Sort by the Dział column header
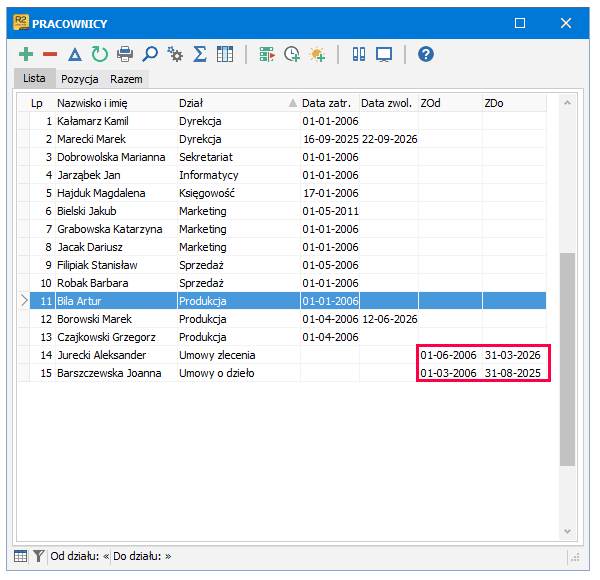The width and height of the screenshot is (600, 580). pos(238,103)
